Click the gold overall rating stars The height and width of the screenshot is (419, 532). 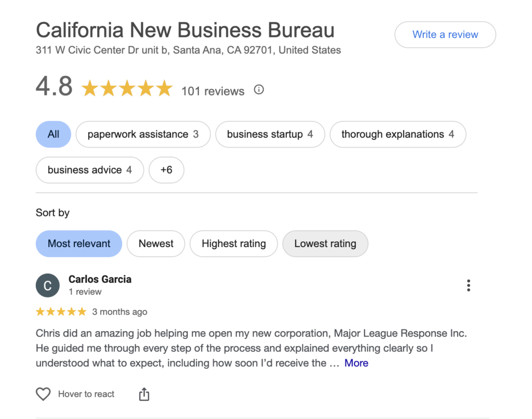(127, 89)
